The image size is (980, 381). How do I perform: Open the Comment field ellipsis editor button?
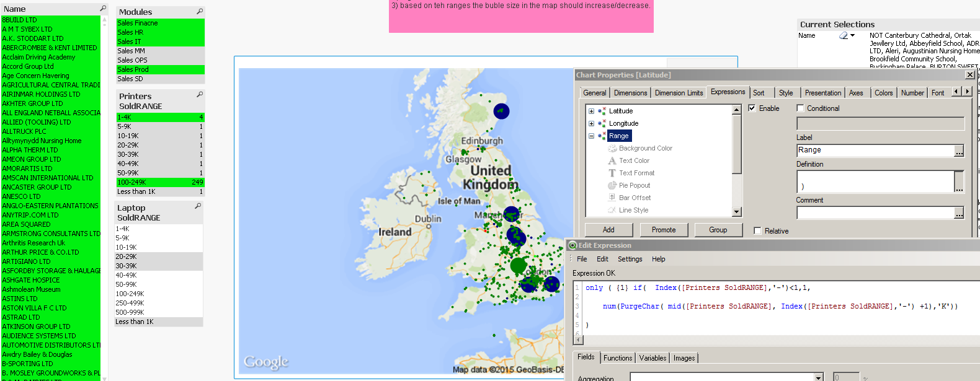tap(959, 213)
